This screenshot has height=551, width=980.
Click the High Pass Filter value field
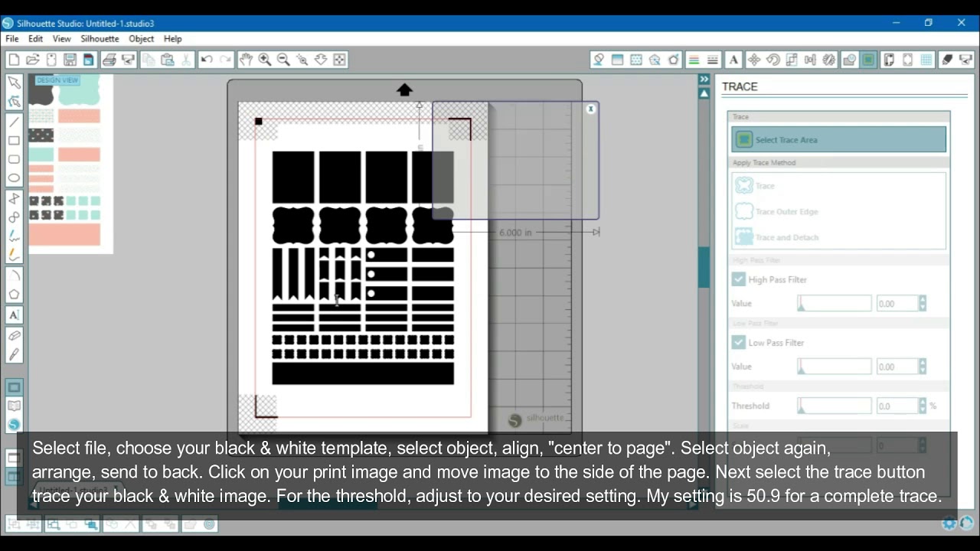(897, 304)
